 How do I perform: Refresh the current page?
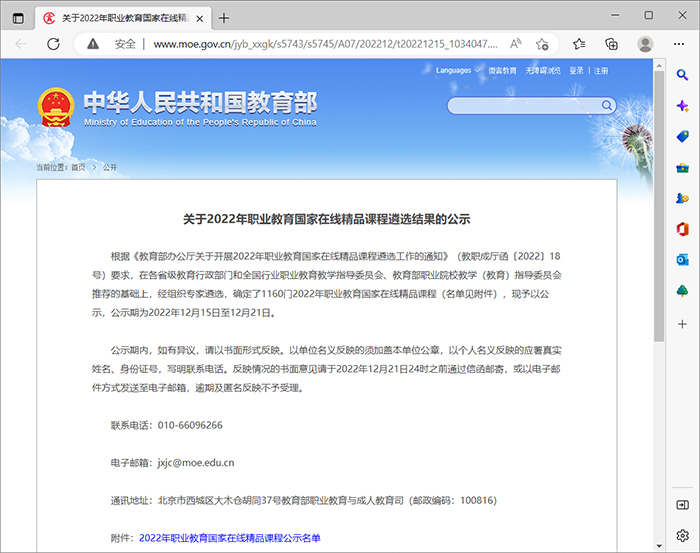pyautogui.click(x=53, y=44)
